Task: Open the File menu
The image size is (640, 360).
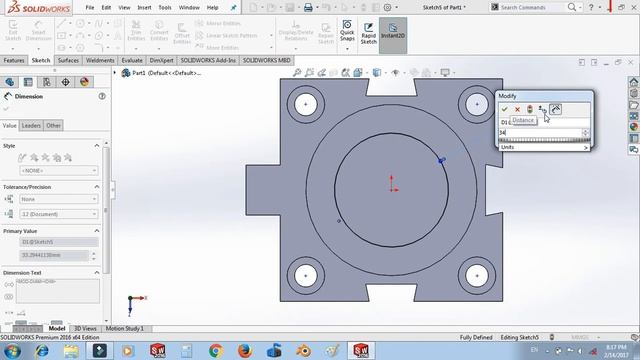Action: [x=90, y=7]
